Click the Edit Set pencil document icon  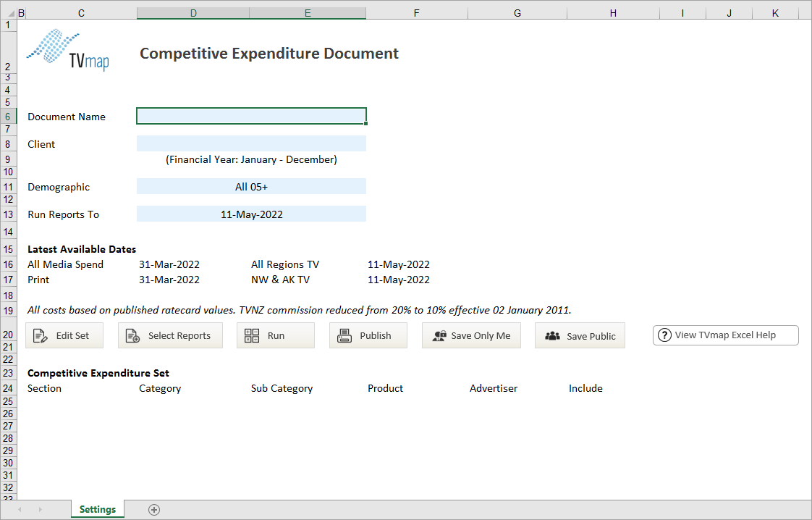click(40, 336)
